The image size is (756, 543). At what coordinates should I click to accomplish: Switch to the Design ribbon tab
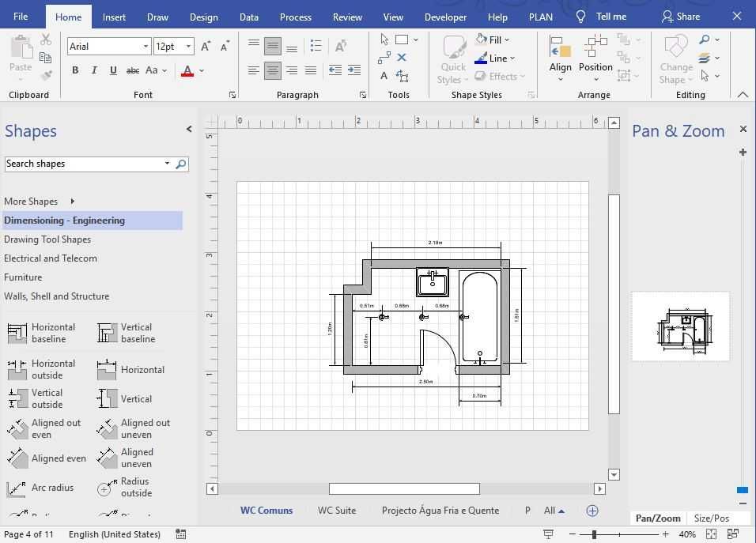pos(203,17)
